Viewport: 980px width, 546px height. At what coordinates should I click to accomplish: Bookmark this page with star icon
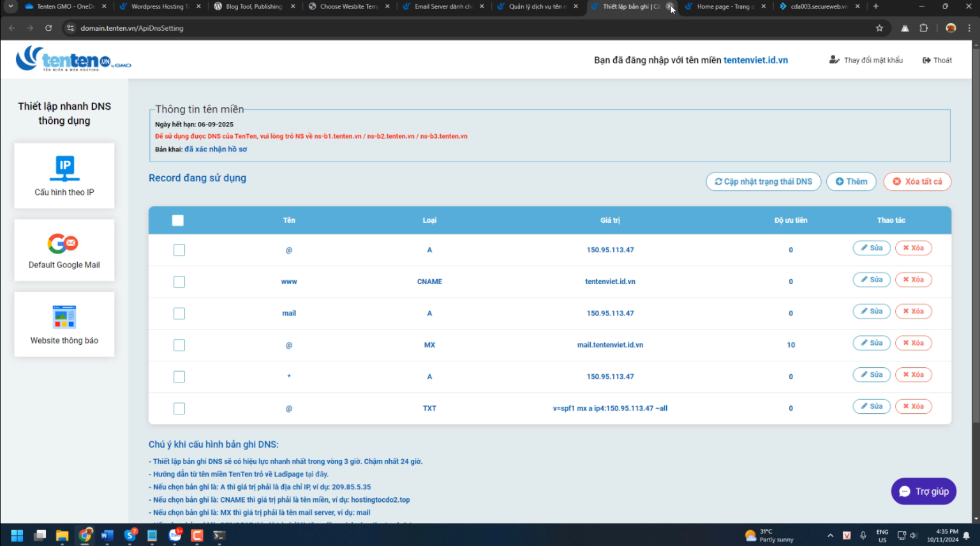click(879, 28)
